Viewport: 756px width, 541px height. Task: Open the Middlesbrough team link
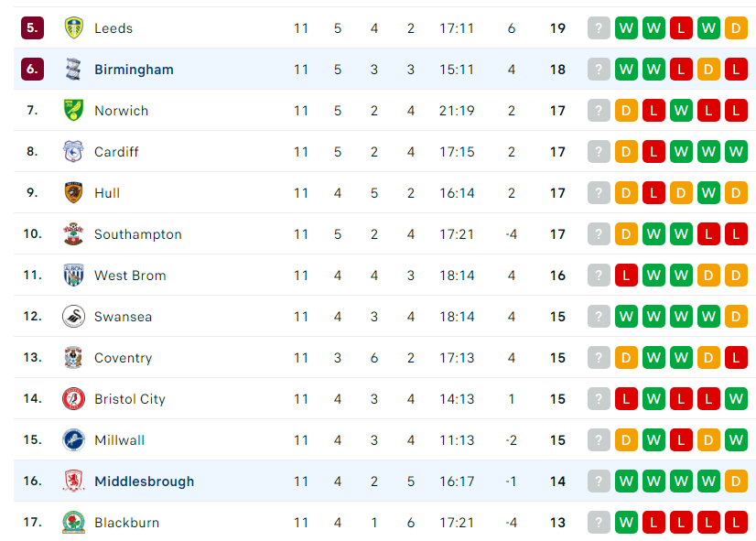[x=145, y=481]
